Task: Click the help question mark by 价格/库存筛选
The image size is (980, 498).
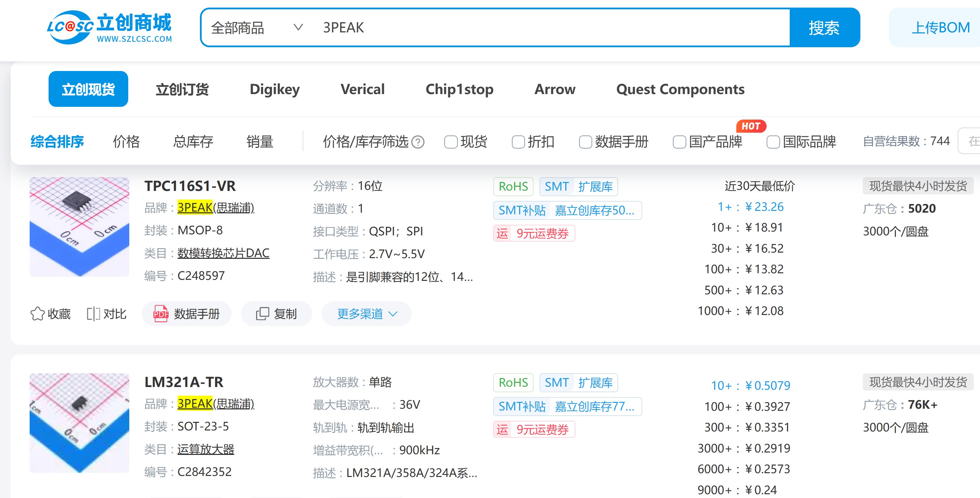Action: tap(418, 142)
